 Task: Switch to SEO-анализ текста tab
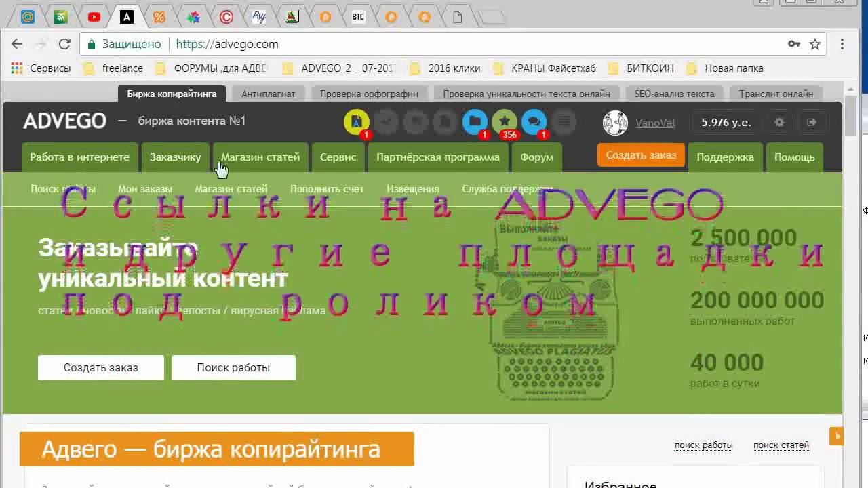tap(674, 94)
